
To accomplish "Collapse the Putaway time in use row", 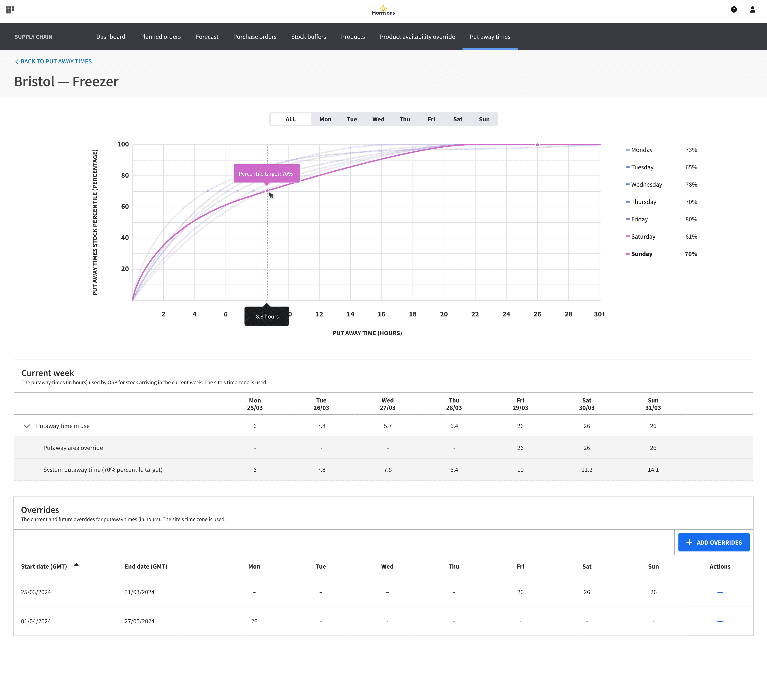I will [x=27, y=426].
